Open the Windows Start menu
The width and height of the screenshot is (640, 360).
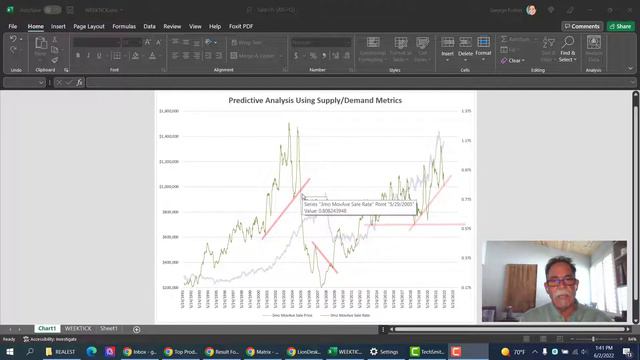click(x=9, y=351)
